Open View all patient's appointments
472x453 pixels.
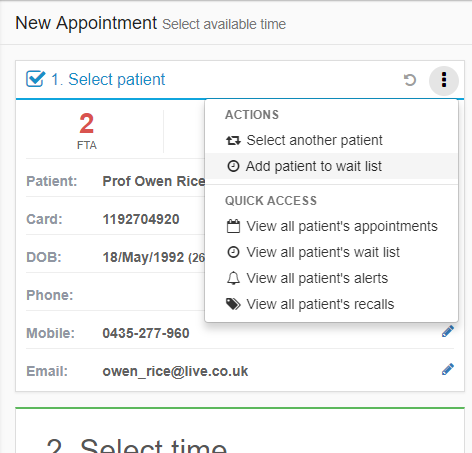pyautogui.click(x=332, y=226)
